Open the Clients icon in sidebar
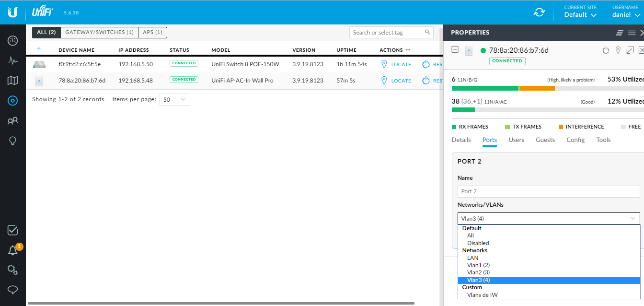 pyautogui.click(x=13, y=121)
